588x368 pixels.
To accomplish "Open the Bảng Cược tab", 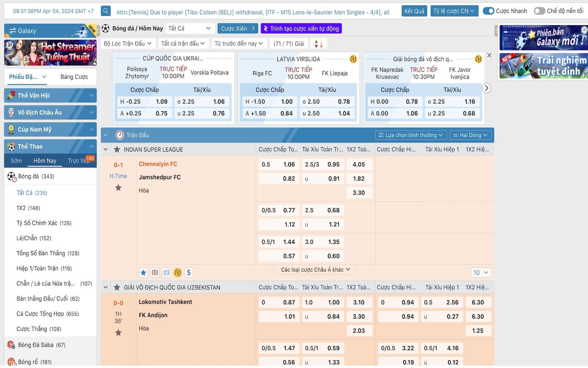I will [74, 77].
